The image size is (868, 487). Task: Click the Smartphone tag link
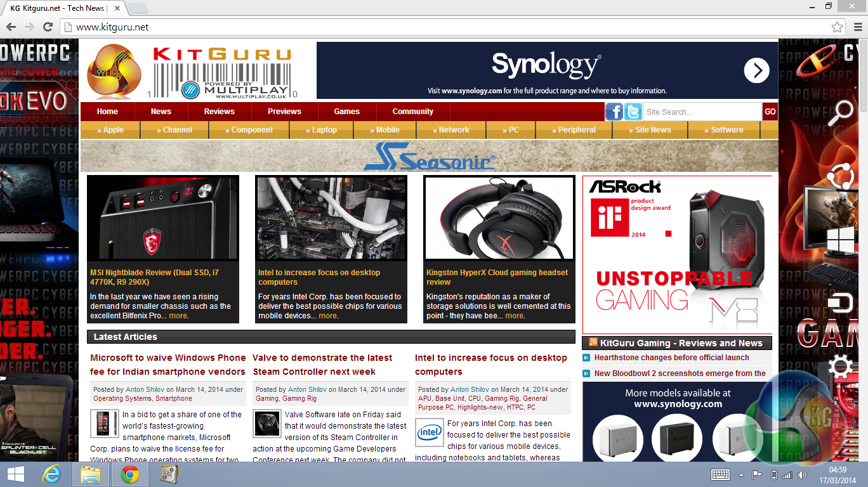pyautogui.click(x=174, y=399)
